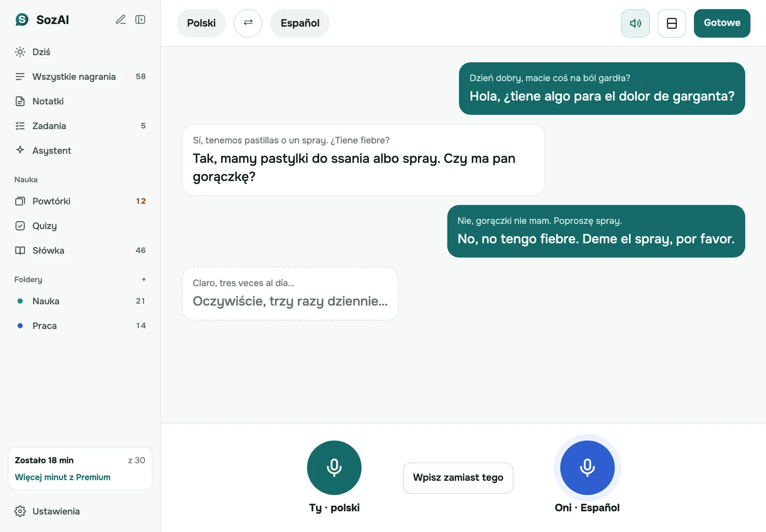Image resolution: width=766 pixels, height=532 pixels.
Task: Click the Gotowe button
Action: pos(722,23)
